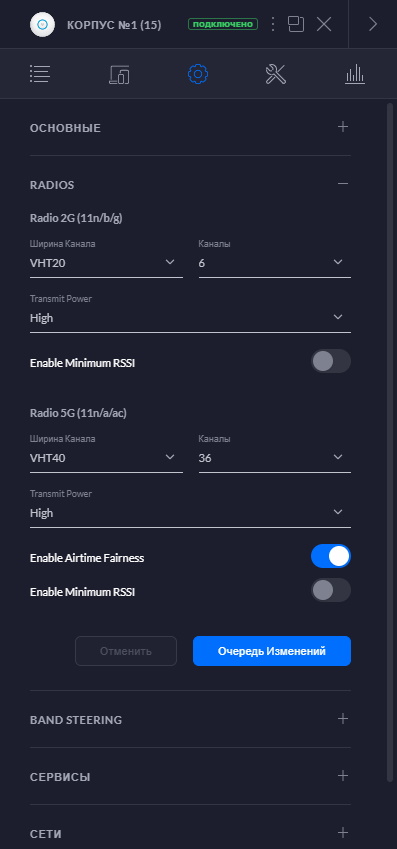The height and width of the screenshot is (849, 397).
Task: Click the Очередь Изменений button
Action: coord(272,651)
